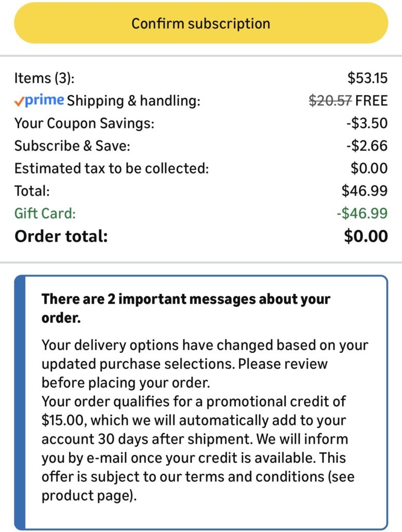Click the bold $0.00 order total
The height and width of the screenshot is (532, 402).
click(x=366, y=236)
